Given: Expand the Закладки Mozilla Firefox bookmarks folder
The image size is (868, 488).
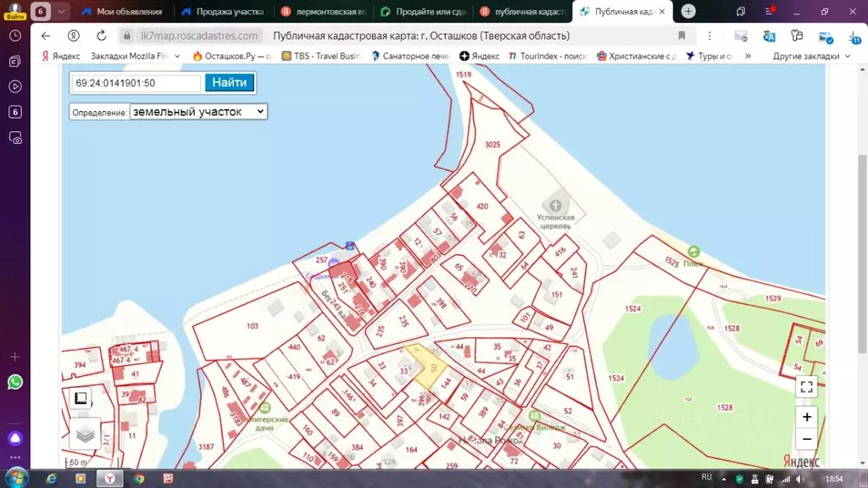Looking at the screenshot, I should point(135,56).
